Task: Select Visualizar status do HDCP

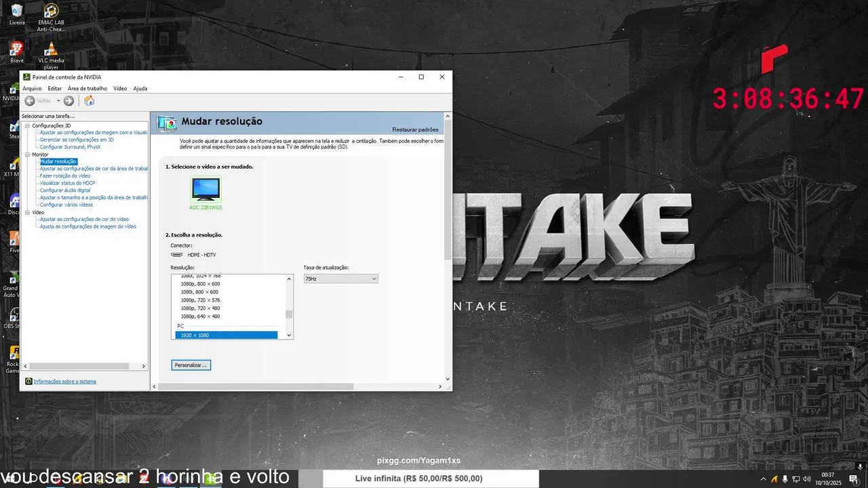Action: 67,183
